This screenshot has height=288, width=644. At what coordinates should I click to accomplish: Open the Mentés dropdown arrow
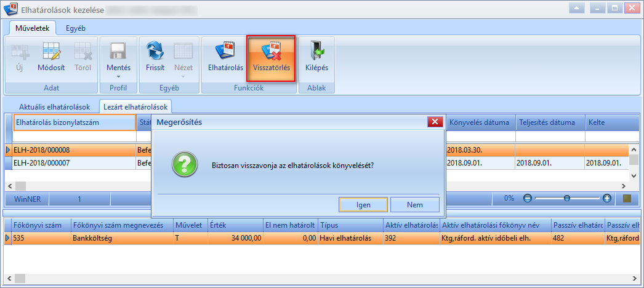(x=119, y=76)
